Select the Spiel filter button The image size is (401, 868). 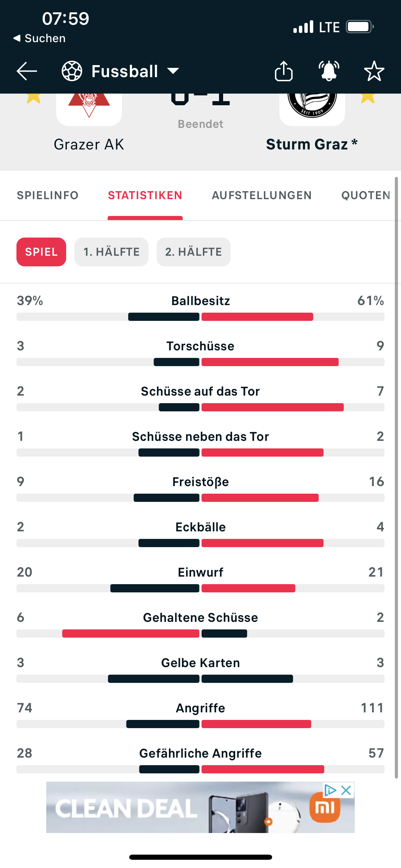coord(41,252)
